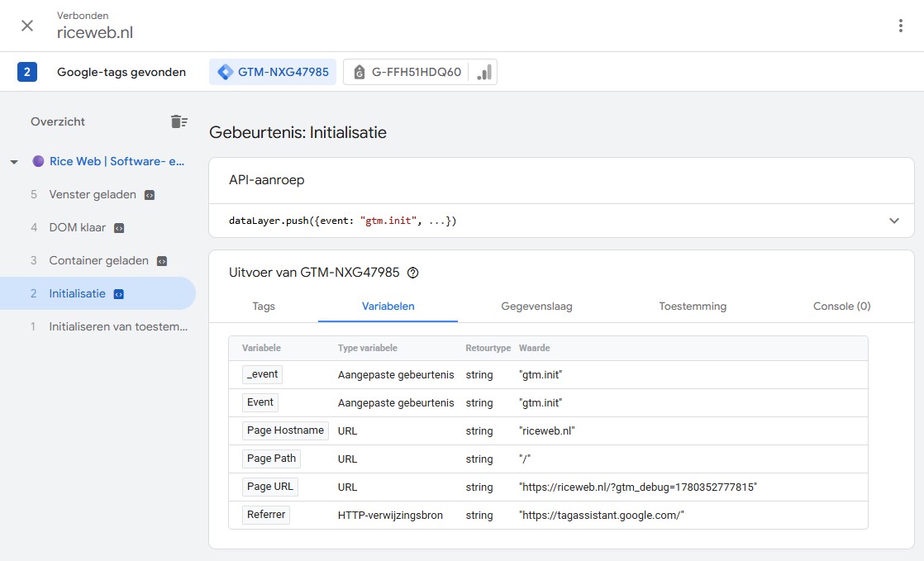Click the dataLayer.push gtm.init code line
The width and height of the screenshot is (924, 561).
(342, 221)
